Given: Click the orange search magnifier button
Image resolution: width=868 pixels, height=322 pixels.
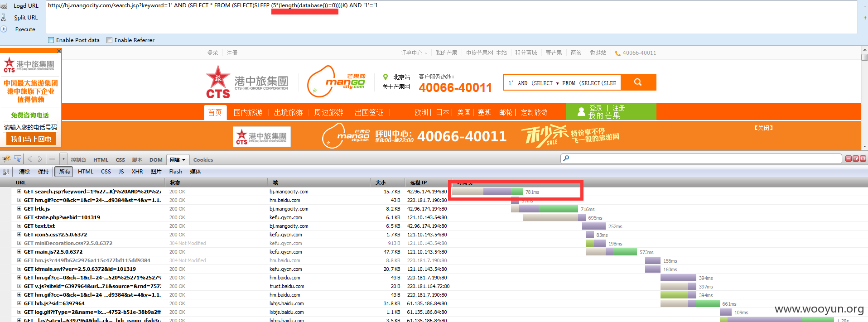Looking at the screenshot, I should click(638, 82).
